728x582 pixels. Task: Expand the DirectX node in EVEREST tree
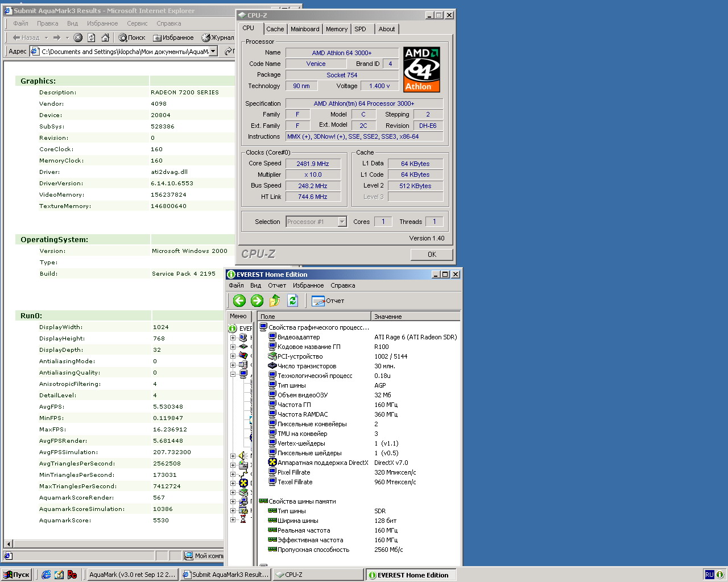tap(233, 483)
